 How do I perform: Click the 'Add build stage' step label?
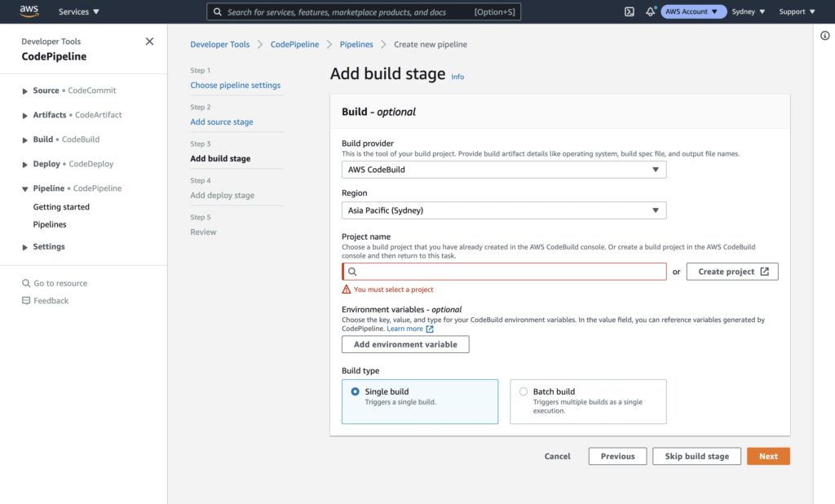220,159
